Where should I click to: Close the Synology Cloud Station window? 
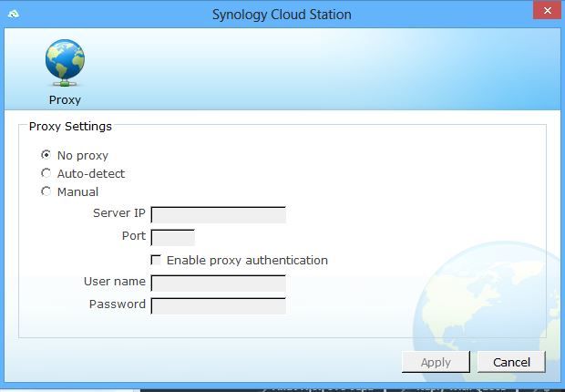pos(545,11)
